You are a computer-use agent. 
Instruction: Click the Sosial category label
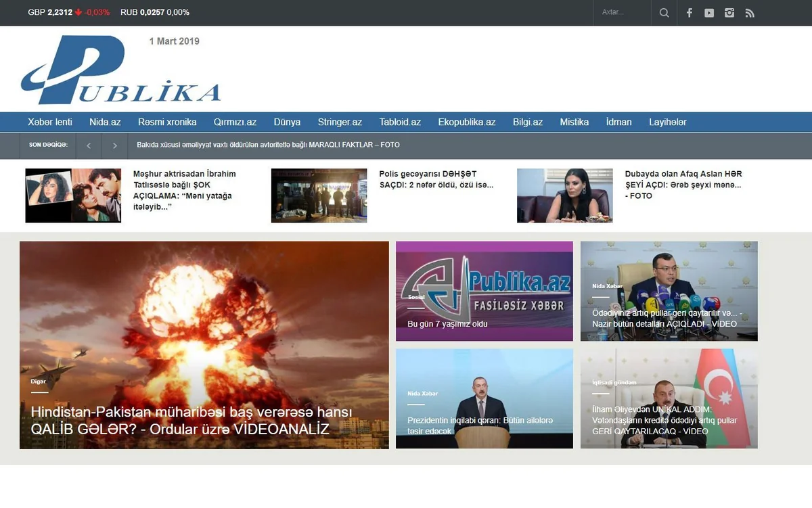click(415, 297)
